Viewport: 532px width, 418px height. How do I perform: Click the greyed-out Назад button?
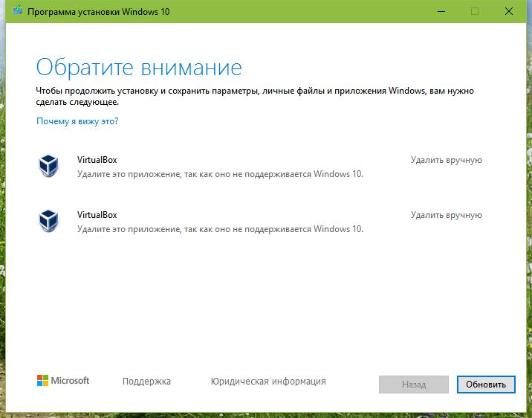pyautogui.click(x=414, y=385)
